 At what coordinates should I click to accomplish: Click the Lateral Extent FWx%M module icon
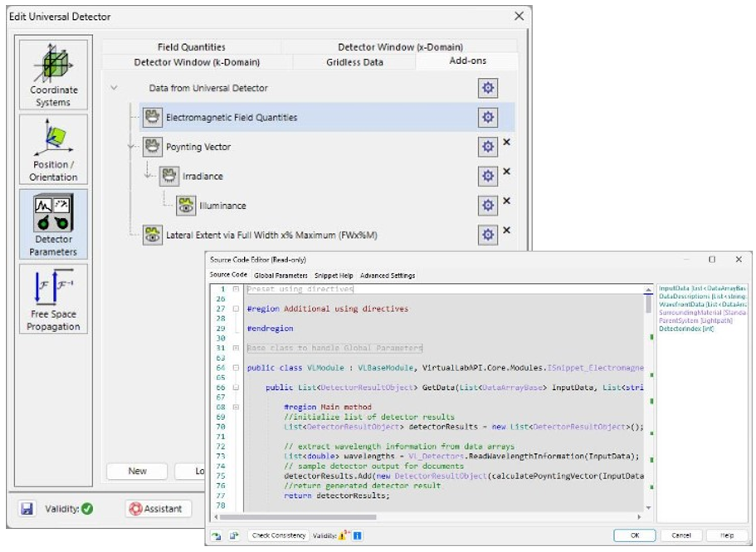[153, 235]
